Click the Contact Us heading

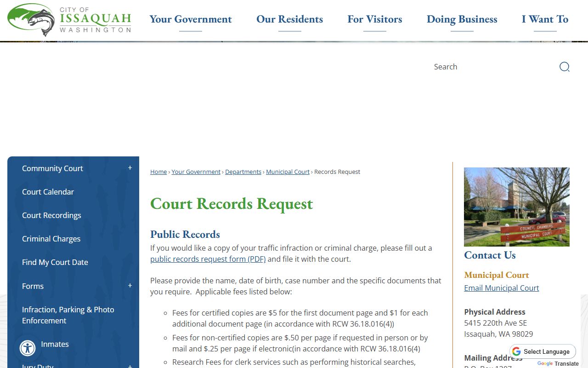[490, 255]
